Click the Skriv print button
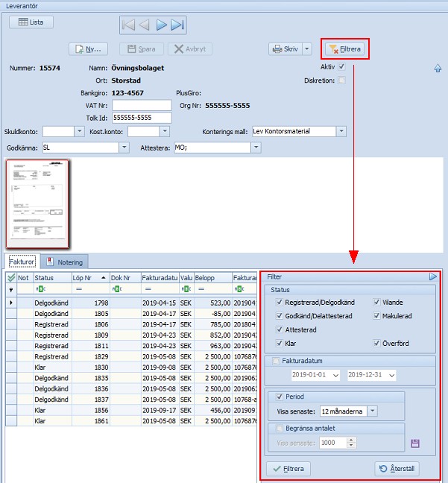448x483 pixels. tap(285, 49)
